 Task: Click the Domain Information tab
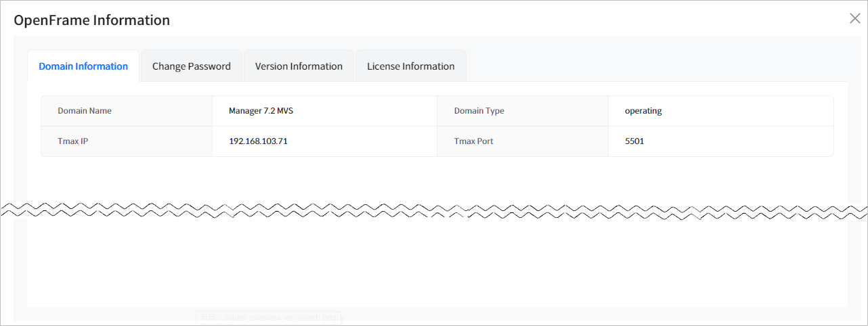click(83, 66)
